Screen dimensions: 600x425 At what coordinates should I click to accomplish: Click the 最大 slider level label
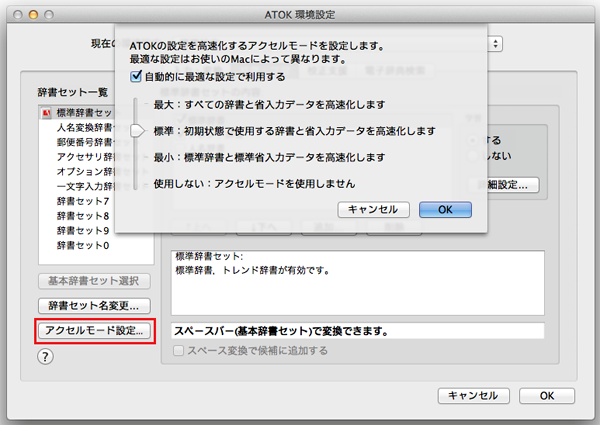pos(269,104)
